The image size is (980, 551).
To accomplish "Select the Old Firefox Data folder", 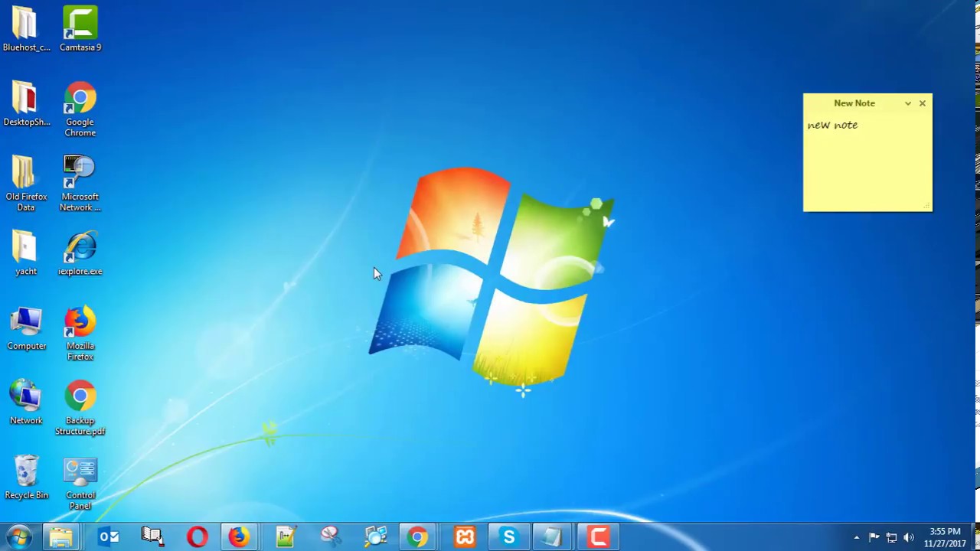I will [x=26, y=174].
